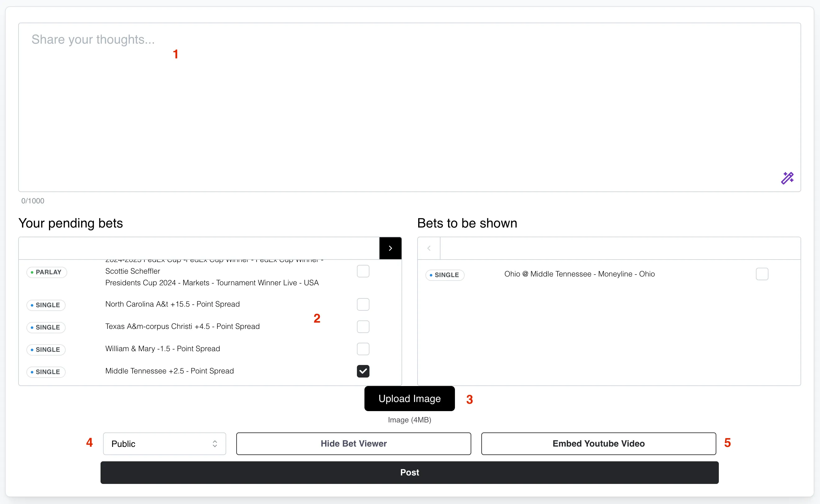Click the SINGLE badge next to Ohio moneyline bet
The image size is (820, 504).
[x=445, y=275]
